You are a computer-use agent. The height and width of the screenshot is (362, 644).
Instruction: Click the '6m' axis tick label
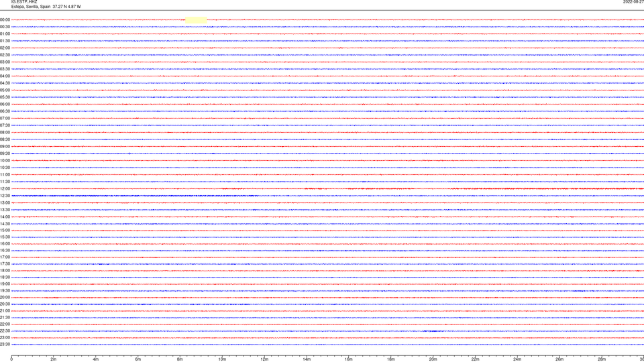tap(138, 359)
